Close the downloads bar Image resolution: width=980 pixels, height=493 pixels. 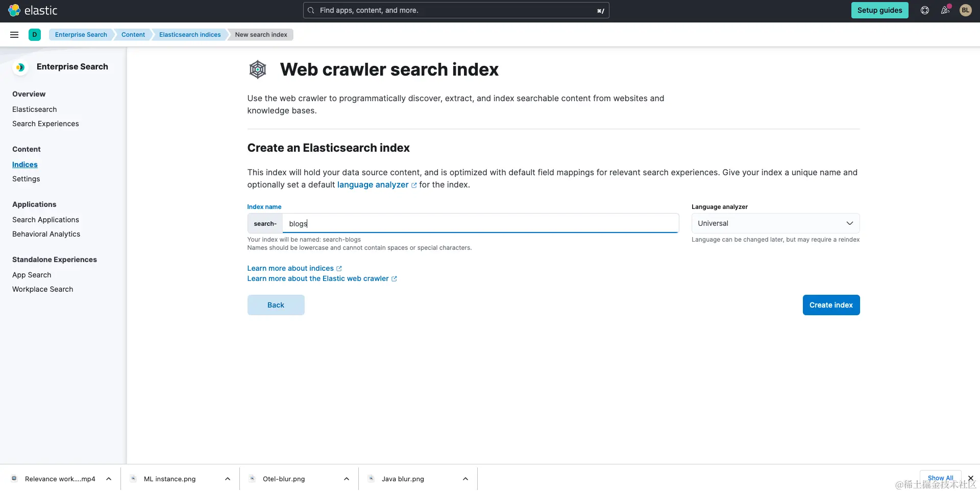[x=971, y=478]
